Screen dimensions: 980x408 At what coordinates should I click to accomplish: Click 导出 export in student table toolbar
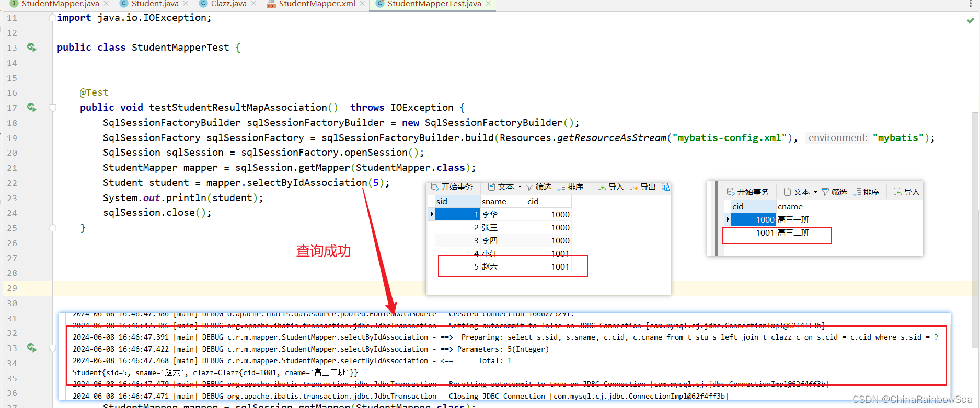click(x=643, y=186)
